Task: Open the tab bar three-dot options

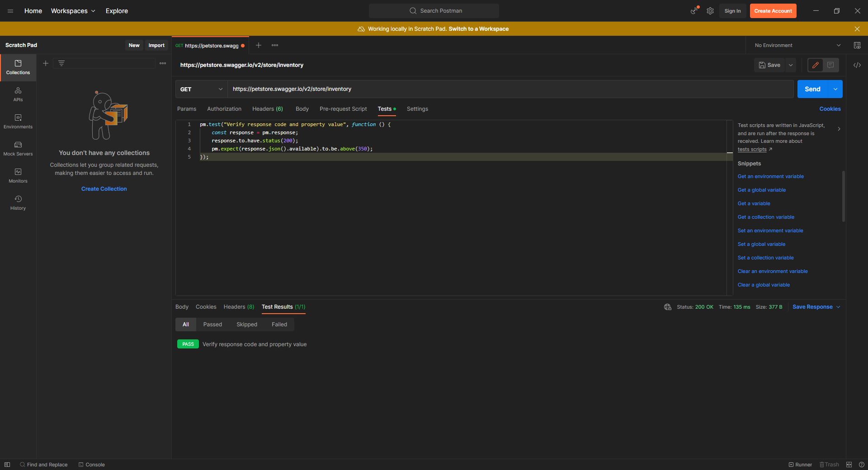Action: tap(275, 45)
